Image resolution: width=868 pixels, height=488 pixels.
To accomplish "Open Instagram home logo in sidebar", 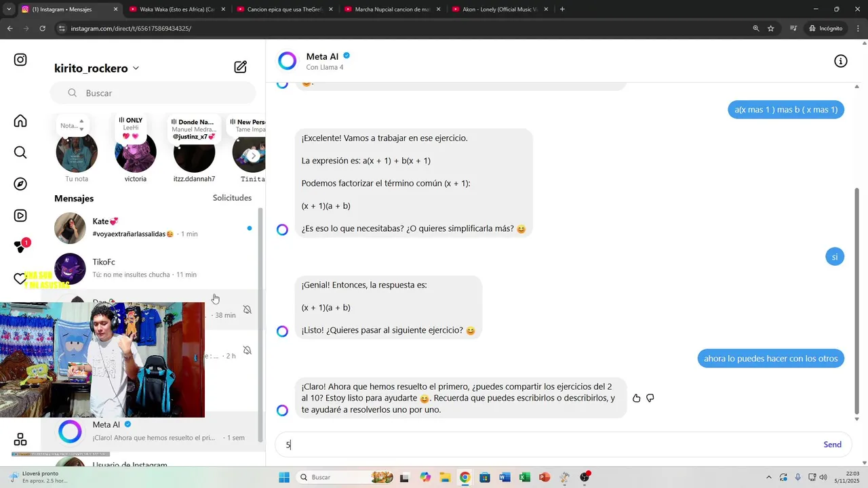I will coord(20,60).
